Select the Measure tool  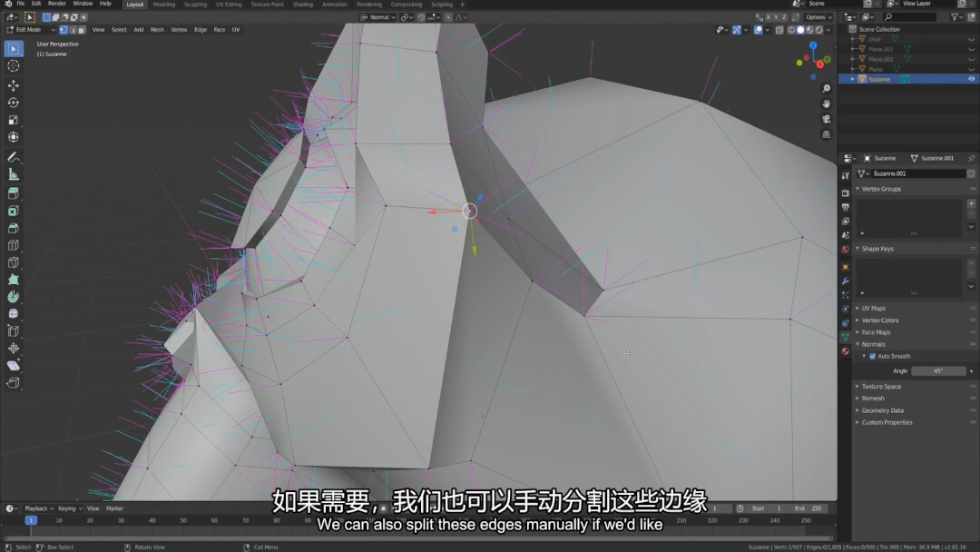click(x=13, y=174)
